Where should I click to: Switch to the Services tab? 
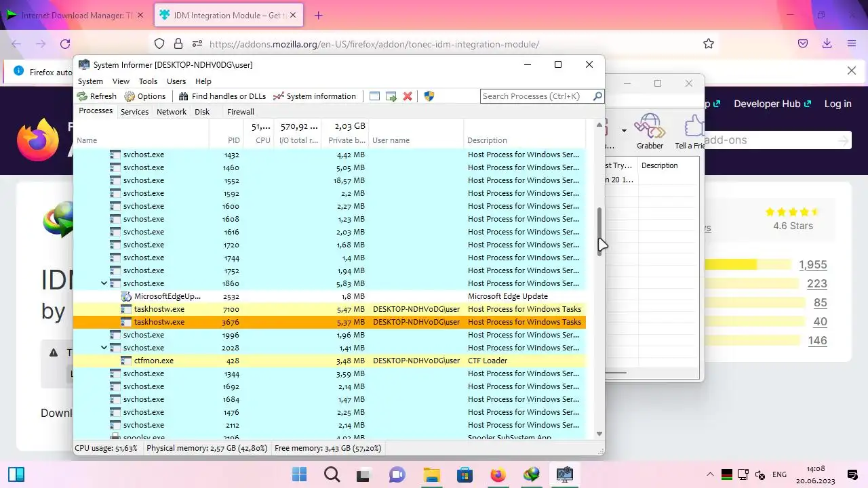point(134,112)
